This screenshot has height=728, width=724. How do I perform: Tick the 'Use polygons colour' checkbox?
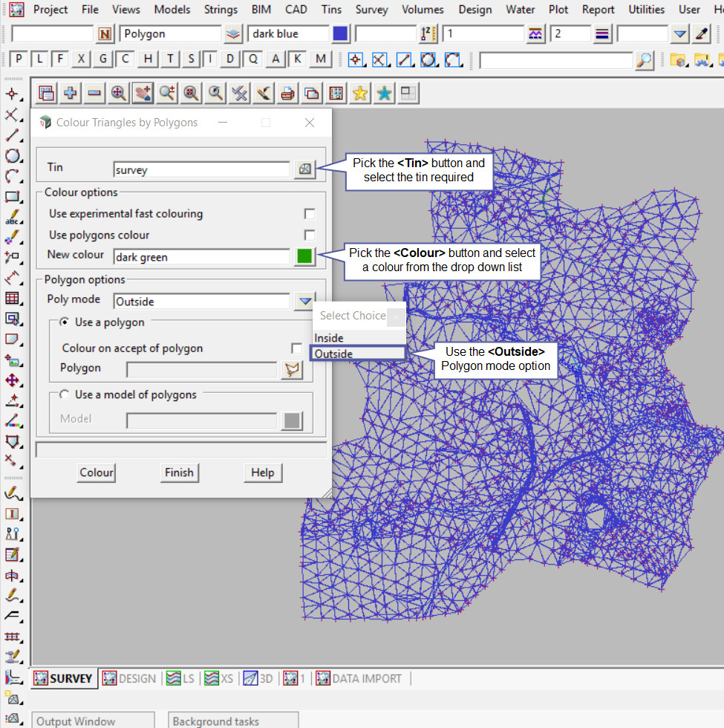coord(310,235)
